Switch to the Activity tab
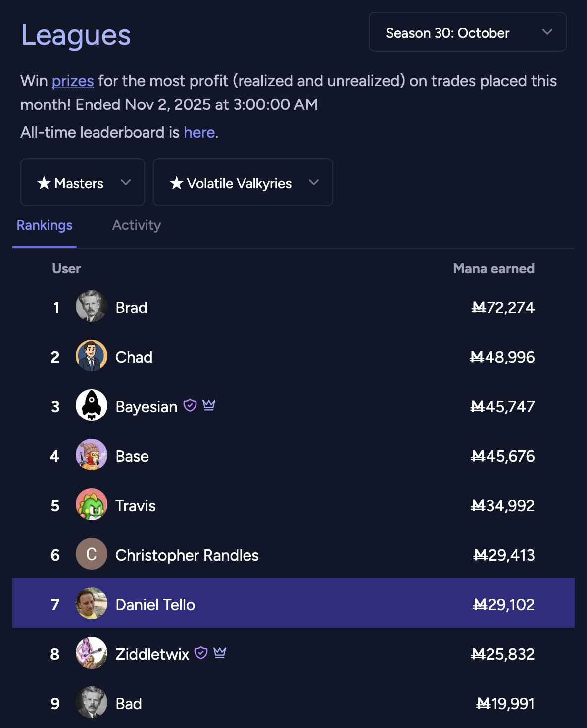The image size is (587, 728). pos(137,225)
